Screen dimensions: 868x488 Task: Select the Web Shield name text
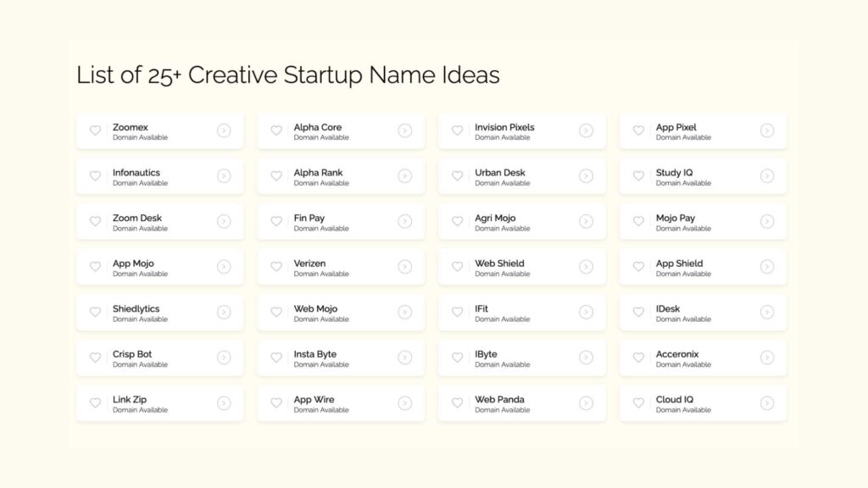click(499, 263)
